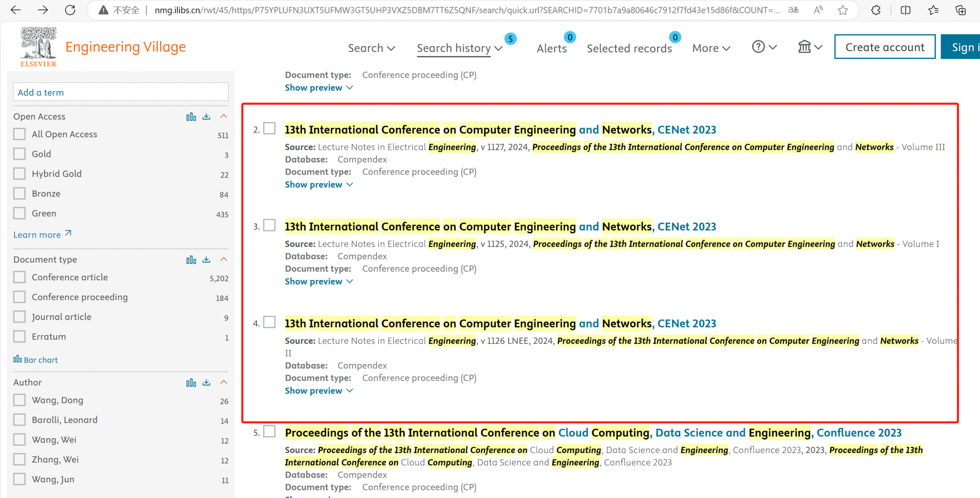Download Document type facet data
This screenshot has width=980, height=498.
click(x=206, y=260)
